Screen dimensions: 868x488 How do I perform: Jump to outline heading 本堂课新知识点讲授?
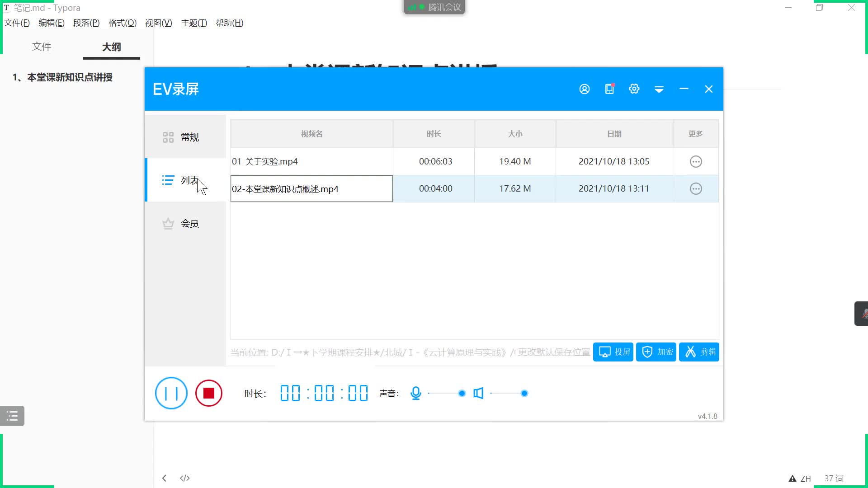(63, 77)
